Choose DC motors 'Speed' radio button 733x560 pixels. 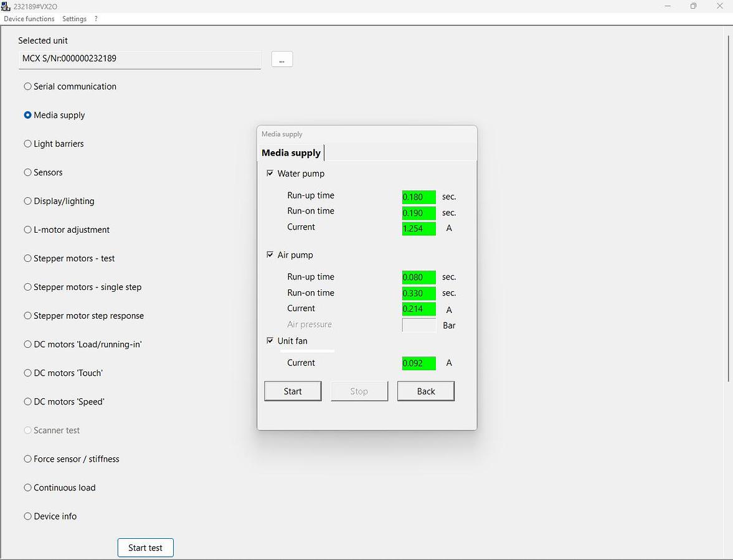coord(27,401)
